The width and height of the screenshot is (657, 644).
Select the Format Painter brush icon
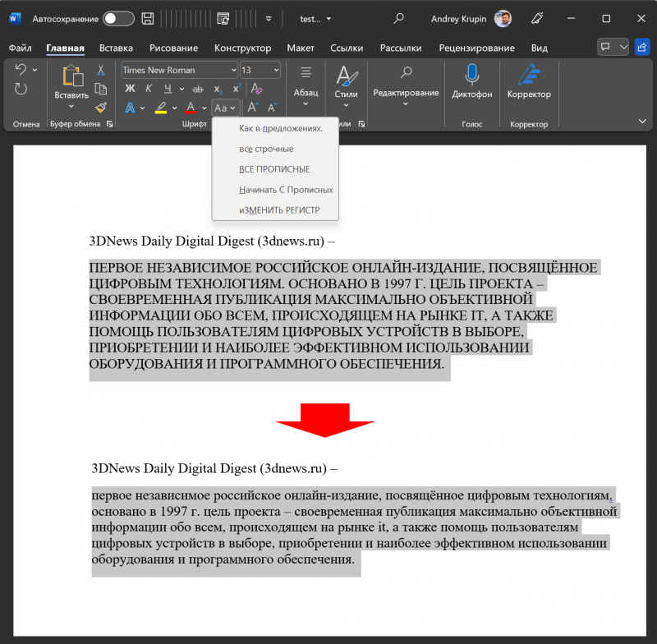coord(101,107)
